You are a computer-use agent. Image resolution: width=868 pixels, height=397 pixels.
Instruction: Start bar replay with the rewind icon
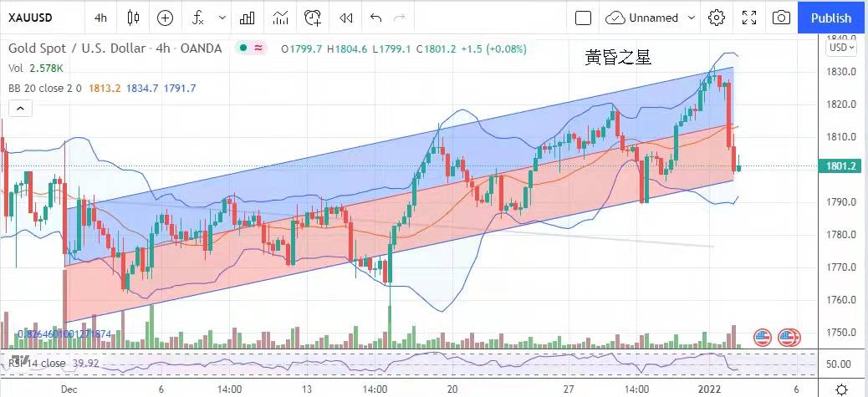point(344,18)
